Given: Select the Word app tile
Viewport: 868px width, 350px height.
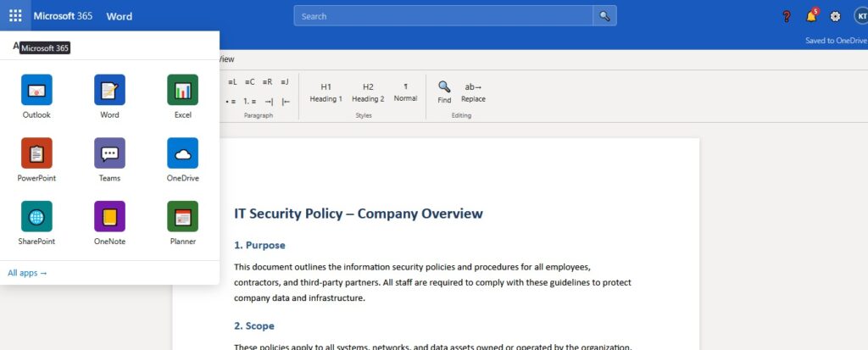Looking at the screenshot, I should click(x=109, y=97).
